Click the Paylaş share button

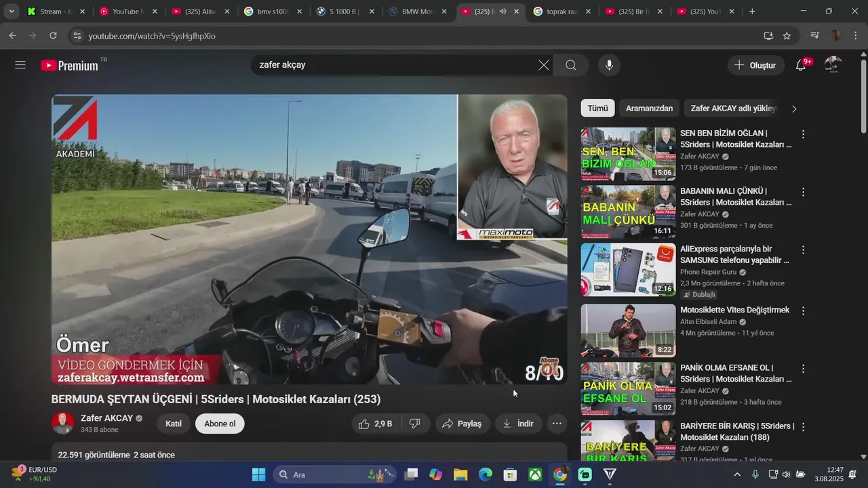462,424
